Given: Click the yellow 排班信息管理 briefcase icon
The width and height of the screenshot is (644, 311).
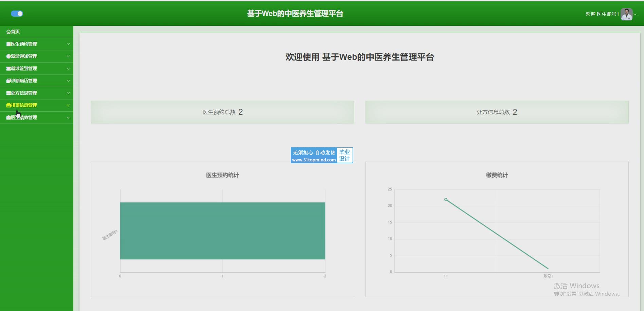Looking at the screenshot, I should pyautogui.click(x=8, y=105).
